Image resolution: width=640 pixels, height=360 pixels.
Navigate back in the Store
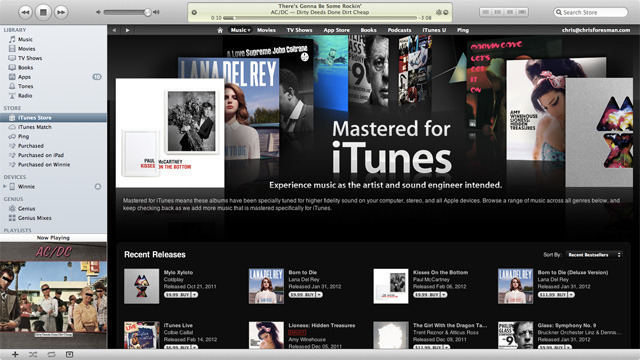(x=114, y=30)
